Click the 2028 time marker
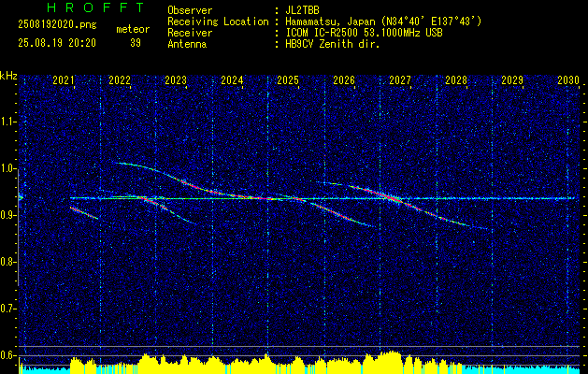 (456, 80)
